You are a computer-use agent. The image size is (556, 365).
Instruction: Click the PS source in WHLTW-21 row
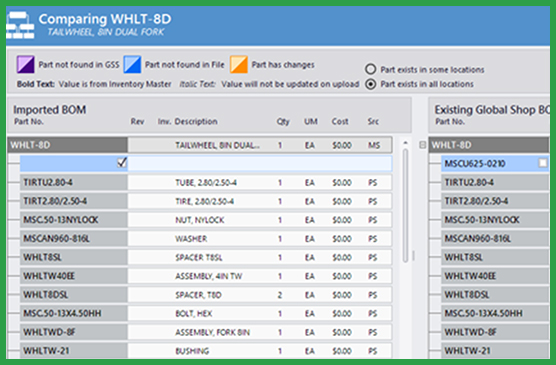click(372, 351)
